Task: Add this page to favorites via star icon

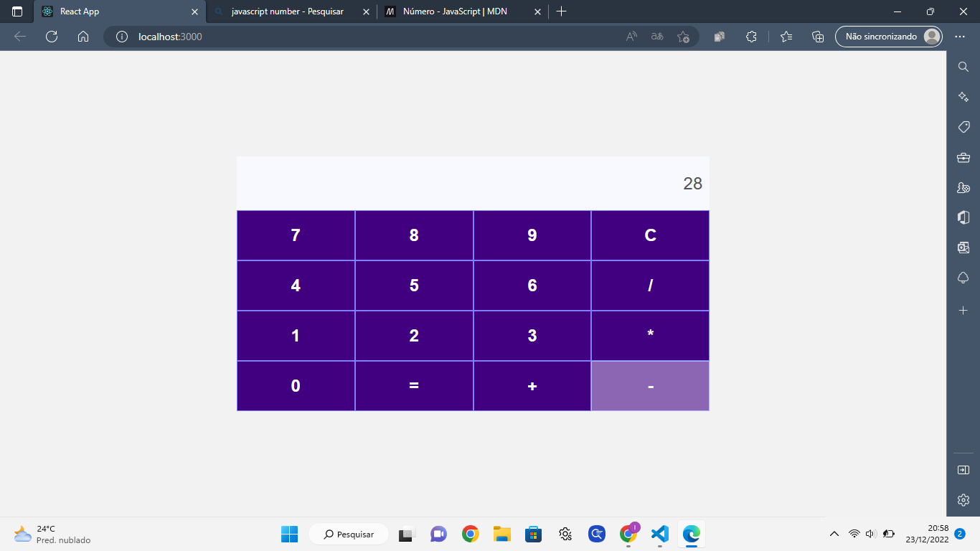Action: (682, 36)
